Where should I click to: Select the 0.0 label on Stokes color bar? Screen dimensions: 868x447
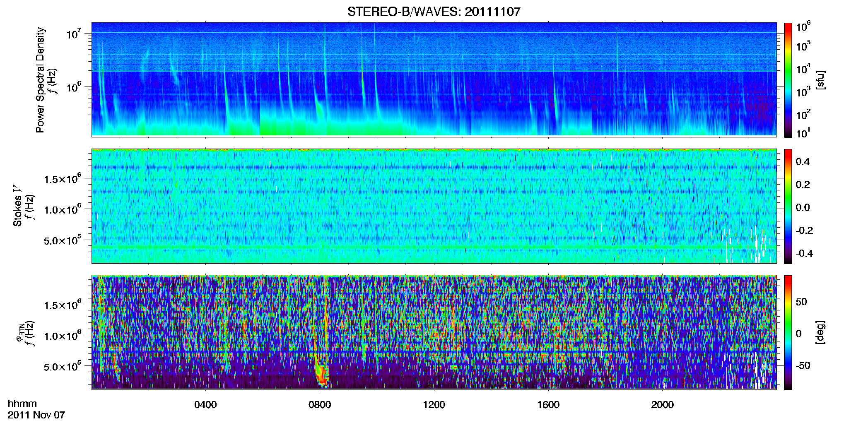pyautogui.click(x=803, y=207)
